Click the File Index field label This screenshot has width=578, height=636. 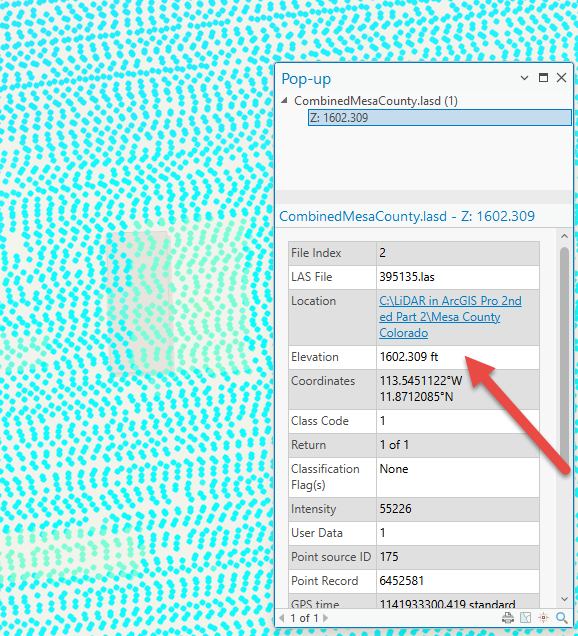pyautogui.click(x=316, y=253)
